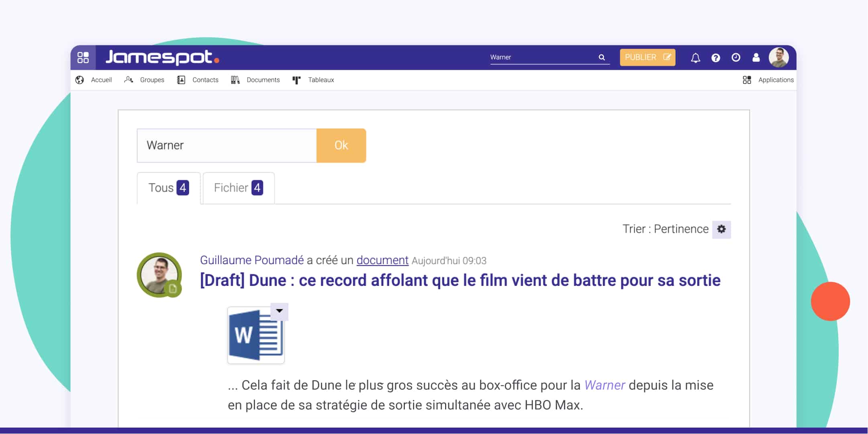This screenshot has height=434, width=868.
Task: Follow the 'document' link
Action: 382,260
